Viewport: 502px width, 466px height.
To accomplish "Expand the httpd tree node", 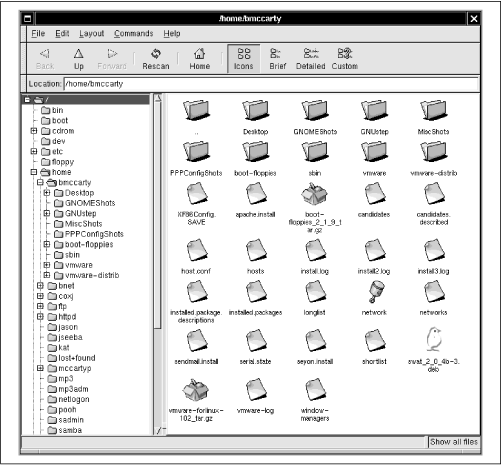I will pyautogui.click(x=40, y=316).
